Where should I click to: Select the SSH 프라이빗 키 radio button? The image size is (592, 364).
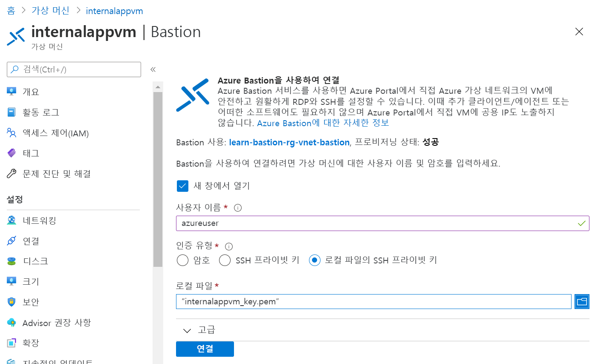[225, 260]
